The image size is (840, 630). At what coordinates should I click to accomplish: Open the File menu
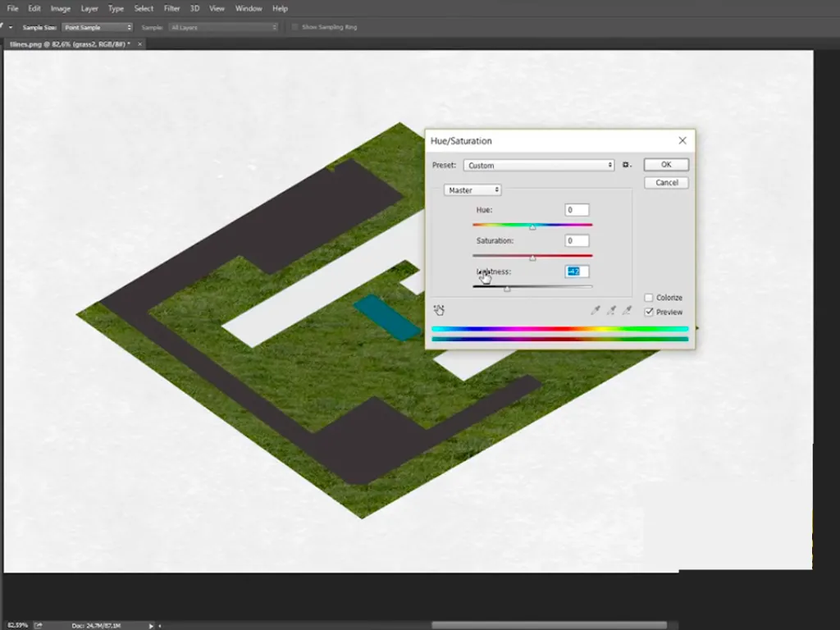pyautogui.click(x=12, y=8)
